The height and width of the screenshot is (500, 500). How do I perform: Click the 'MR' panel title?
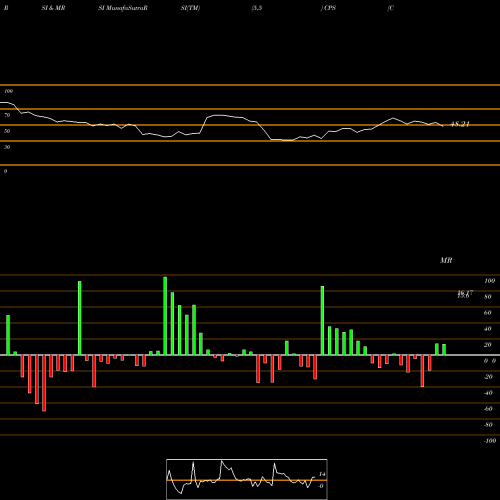tap(446, 260)
